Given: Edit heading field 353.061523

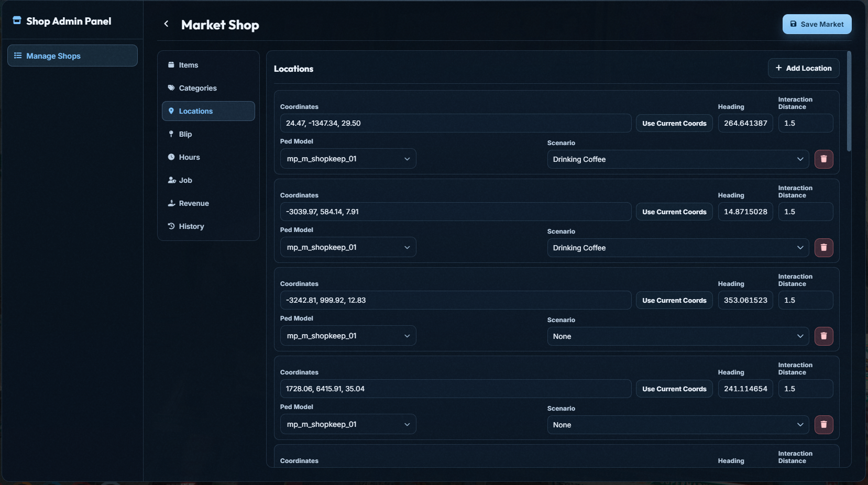Looking at the screenshot, I should pyautogui.click(x=745, y=300).
